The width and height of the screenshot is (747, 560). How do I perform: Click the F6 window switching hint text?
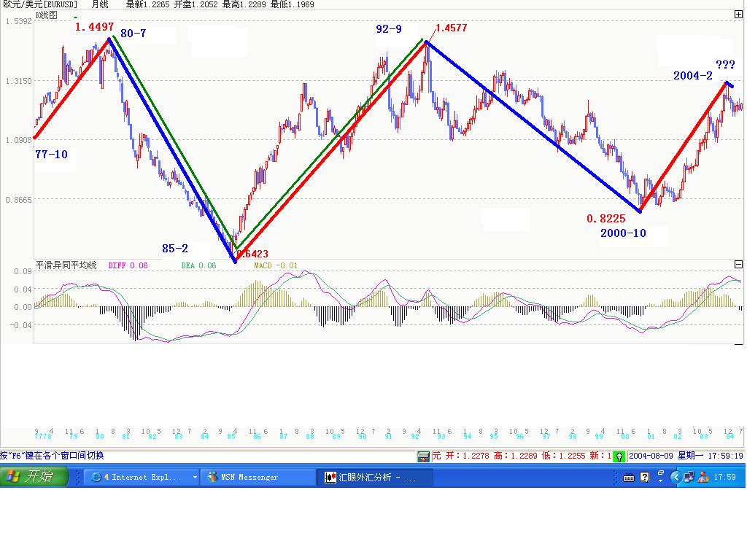pyautogui.click(x=52, y=456)
